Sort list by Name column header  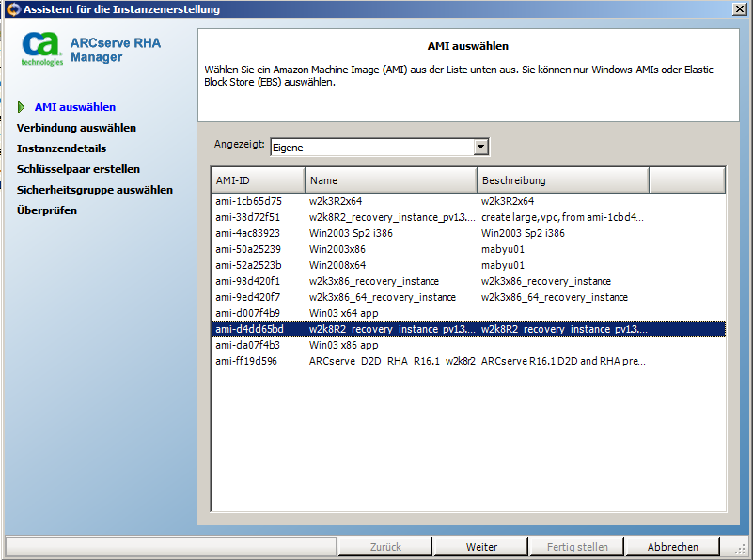tap(390, 180)
